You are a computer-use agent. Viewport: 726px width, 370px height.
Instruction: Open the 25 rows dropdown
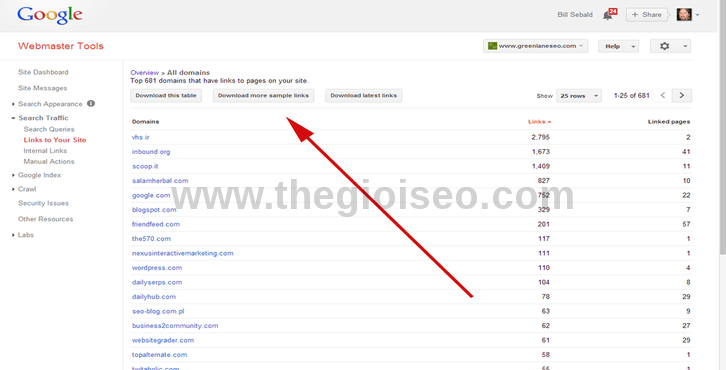tap(579, 96)
